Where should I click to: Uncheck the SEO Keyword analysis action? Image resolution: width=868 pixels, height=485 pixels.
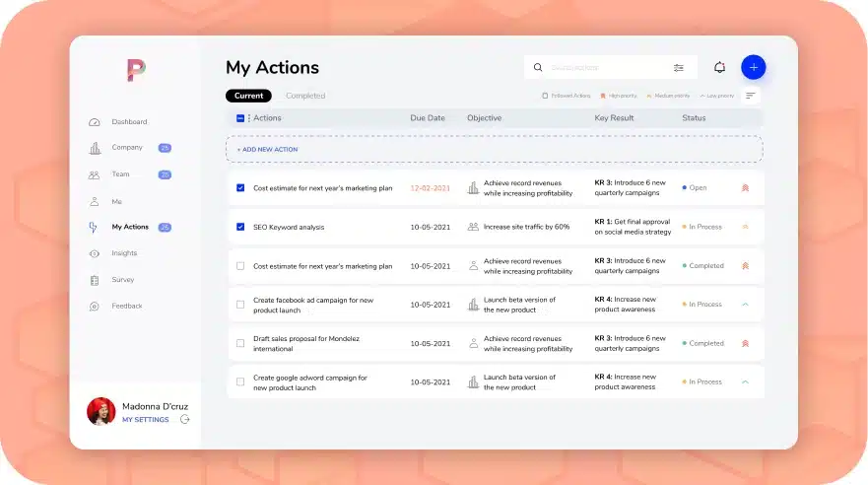pos(240,227)
